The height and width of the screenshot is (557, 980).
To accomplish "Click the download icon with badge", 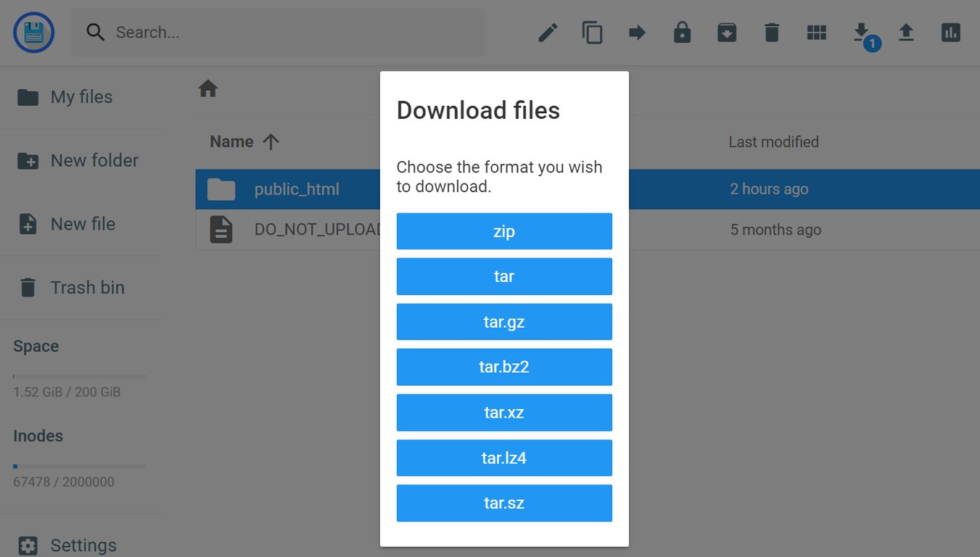I will pos(862,32).
